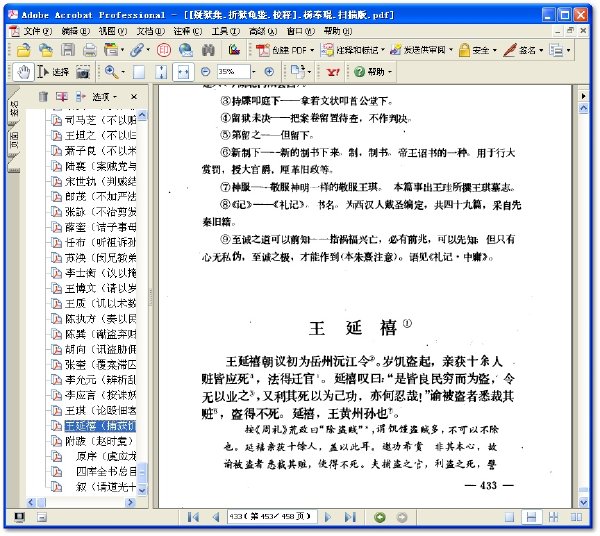Screen dimensions: 600x536
Task: Click the full screen monitor icon in status bar
Action: [20, 517]
